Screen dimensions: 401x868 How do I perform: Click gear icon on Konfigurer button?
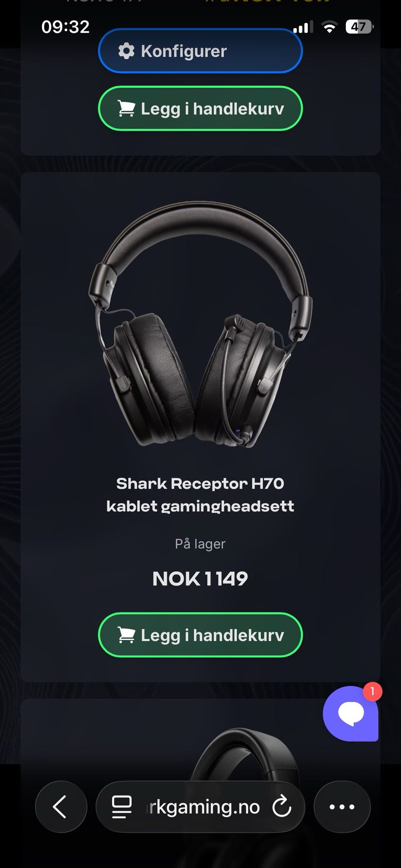126,51
